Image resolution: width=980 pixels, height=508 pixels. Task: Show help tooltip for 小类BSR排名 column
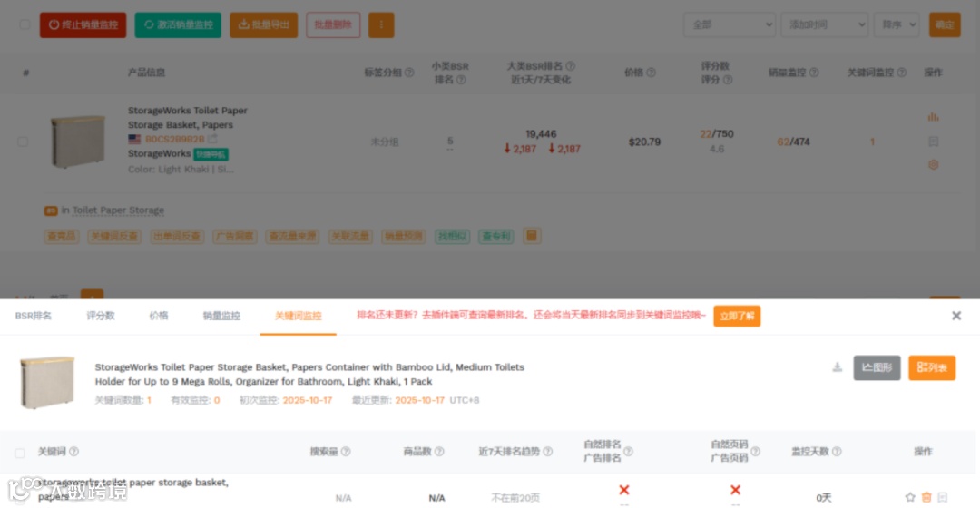[461, 80]
